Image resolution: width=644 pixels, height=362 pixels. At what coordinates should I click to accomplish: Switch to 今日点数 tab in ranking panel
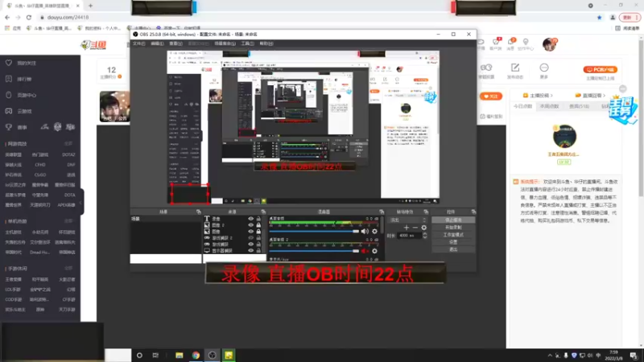point(522,106)
